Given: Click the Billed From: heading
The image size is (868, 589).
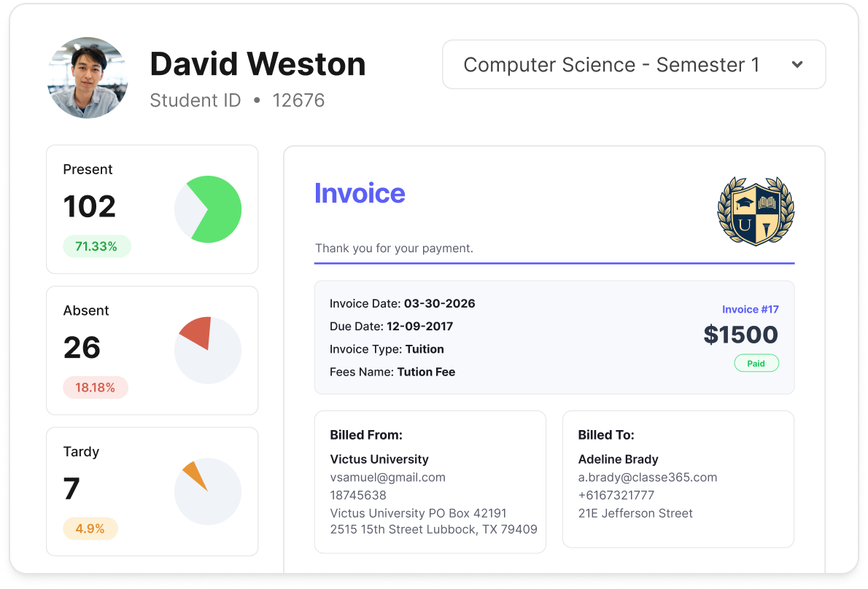Looking at the screenshot, I should tap(366, 434).
